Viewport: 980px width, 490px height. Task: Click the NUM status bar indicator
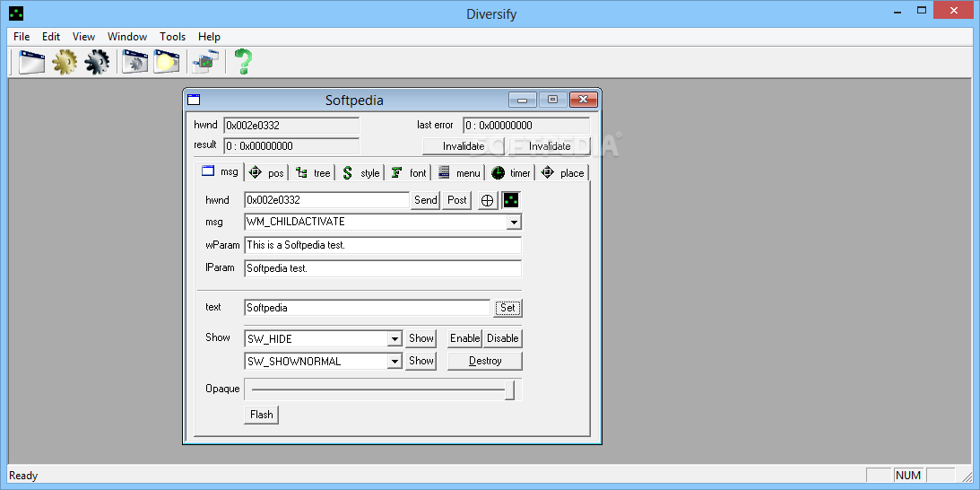click(x=909, y=476)
